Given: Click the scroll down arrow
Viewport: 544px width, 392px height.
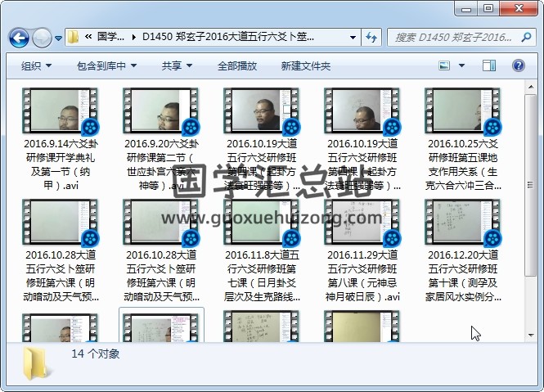Looking at the screenshot, I should point(531,335).
